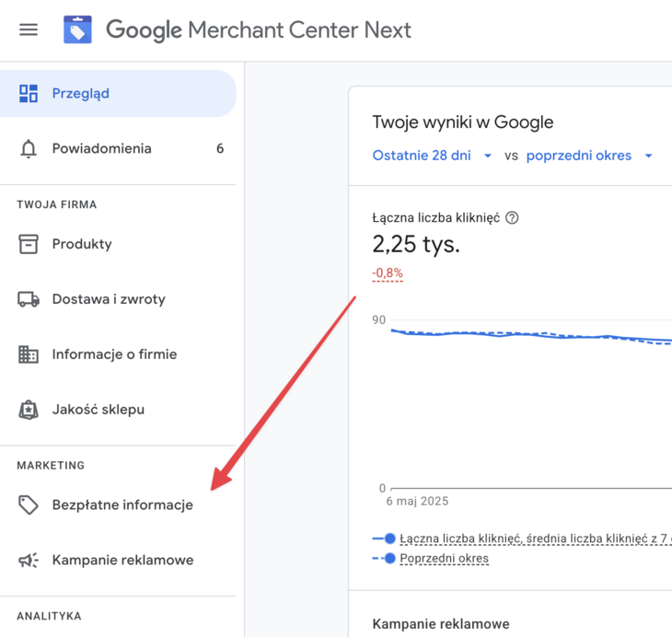Image resolution: width=672 pixels, height=637 pixels.
Task: Go to Produkty section
Action: 118,244
